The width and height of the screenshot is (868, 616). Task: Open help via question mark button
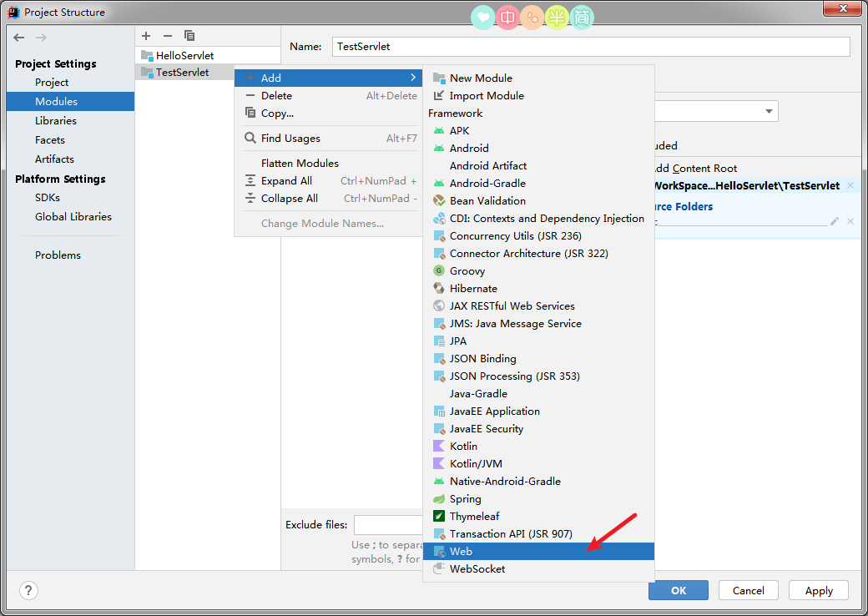[x=28, y=590]
